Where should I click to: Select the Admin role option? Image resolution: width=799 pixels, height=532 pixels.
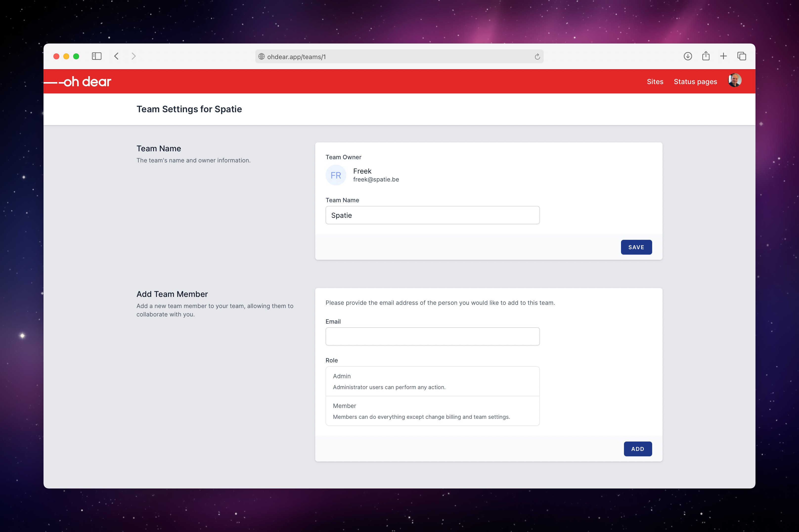tap(433, 381)
